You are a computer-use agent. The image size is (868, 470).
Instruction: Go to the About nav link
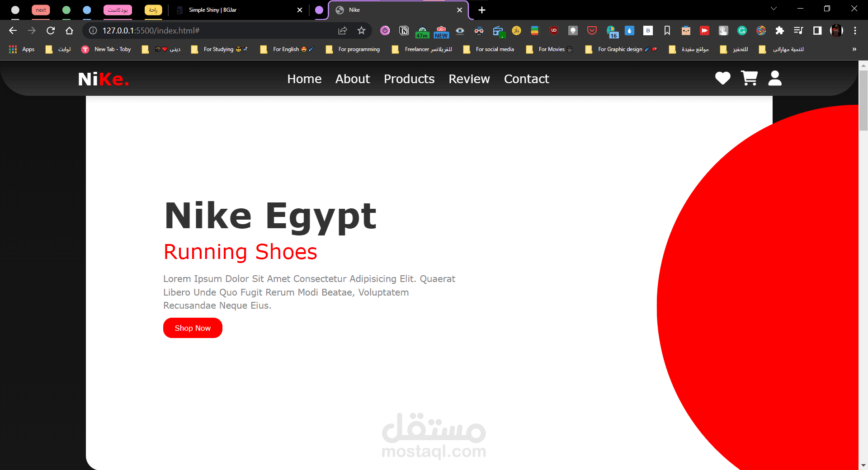353,79
